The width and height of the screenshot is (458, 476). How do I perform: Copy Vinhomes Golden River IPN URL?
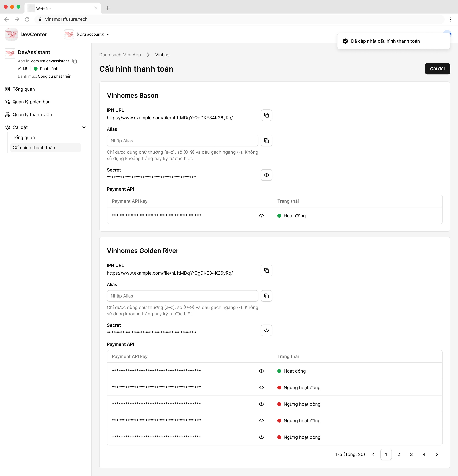[x=266, y=270]
